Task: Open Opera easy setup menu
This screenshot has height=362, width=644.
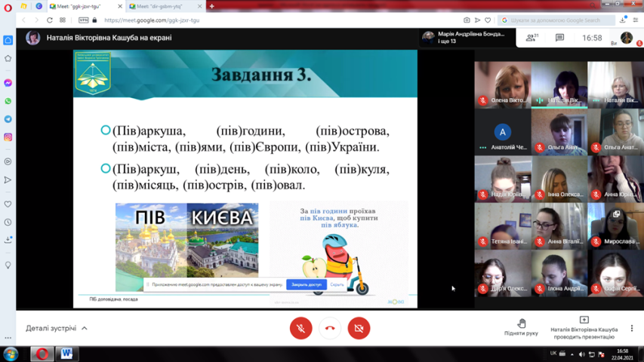Action: (636, 20)
